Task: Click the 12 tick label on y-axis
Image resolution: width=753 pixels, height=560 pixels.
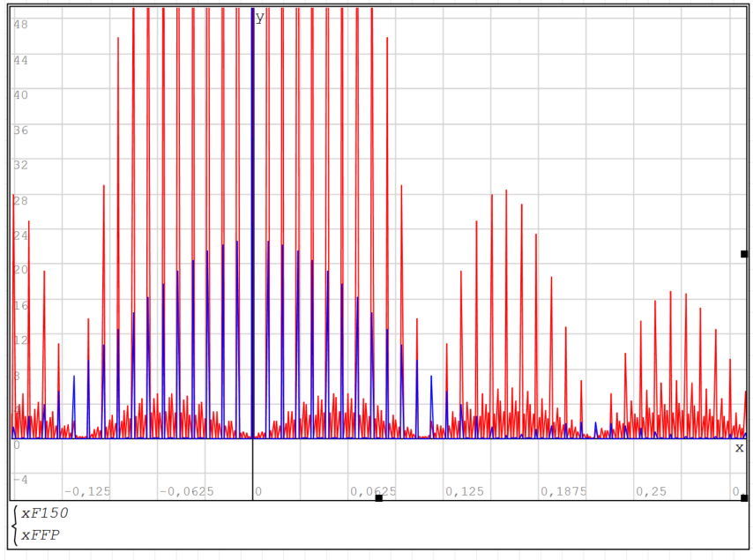Action: coord(20,340)
